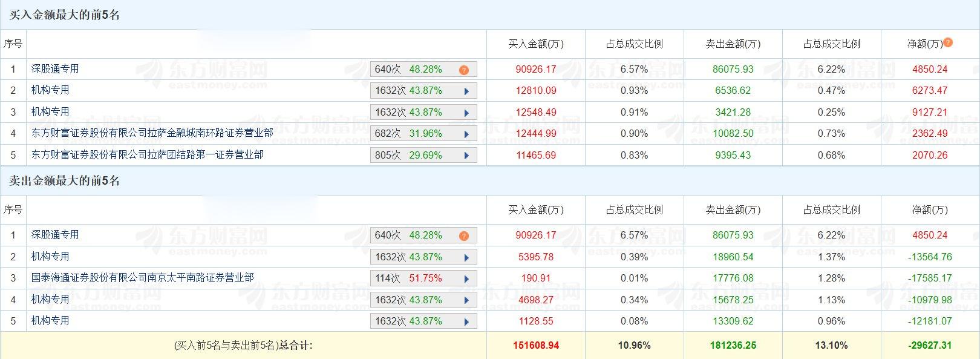Click 深股通专用 in buy top 5 table
The height and width of the screenshot is (359, 980).
[x=55, y=69]
